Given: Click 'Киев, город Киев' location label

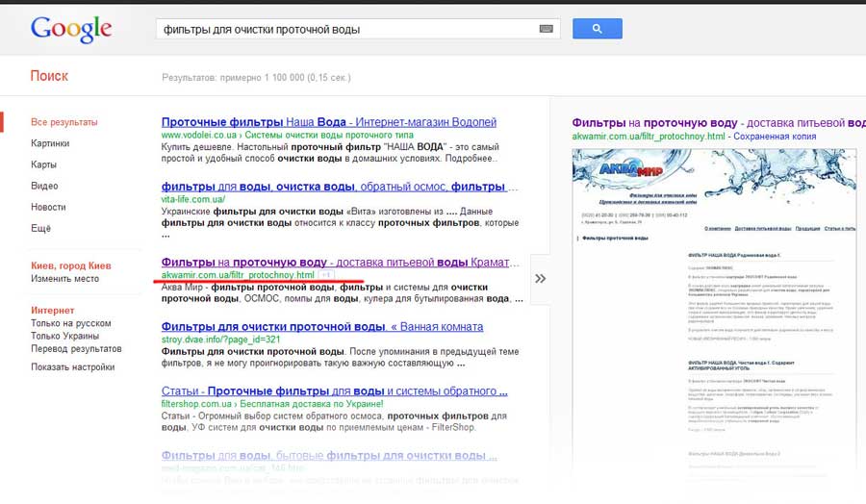Looking at the screenshot, I should pos(70,265).
